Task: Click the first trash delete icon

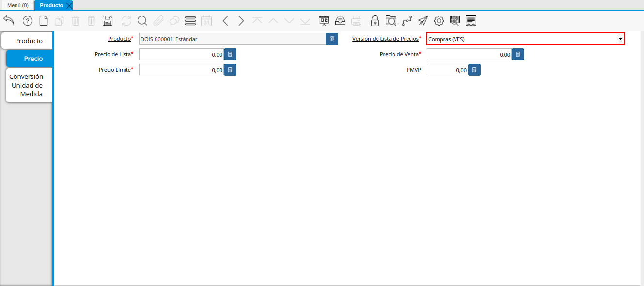Action: [76, 21]
